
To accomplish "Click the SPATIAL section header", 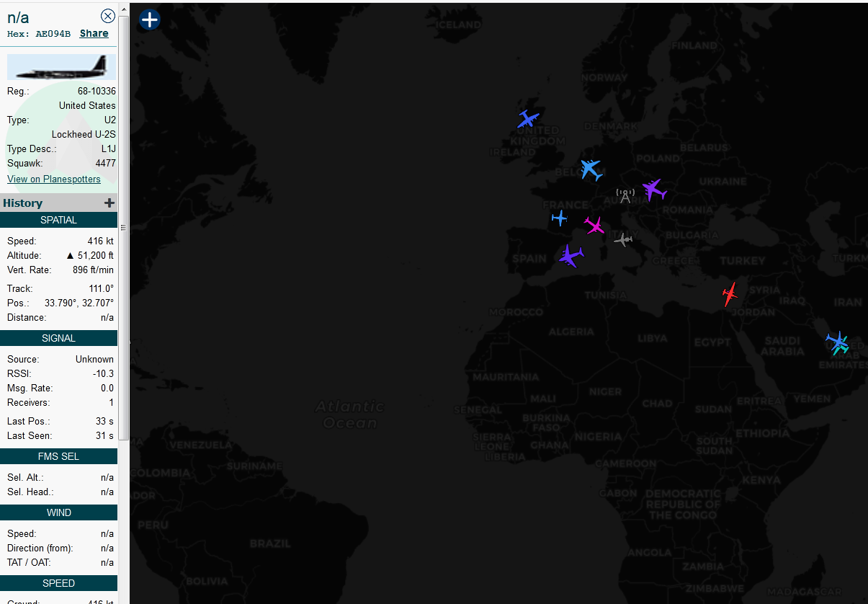I will pyautogui.click(x=58, y=220).
